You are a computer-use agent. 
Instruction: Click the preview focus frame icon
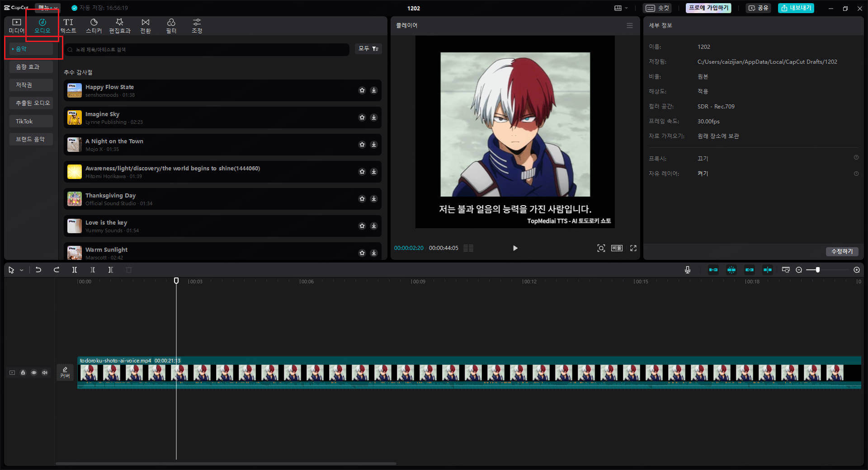coord(601,248)
